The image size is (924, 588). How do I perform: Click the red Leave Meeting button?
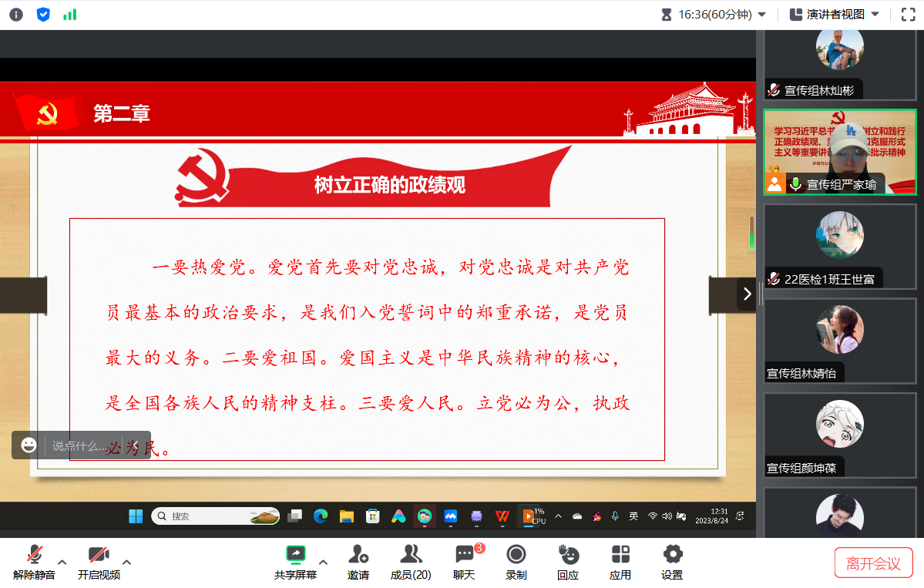coord(873,563)
